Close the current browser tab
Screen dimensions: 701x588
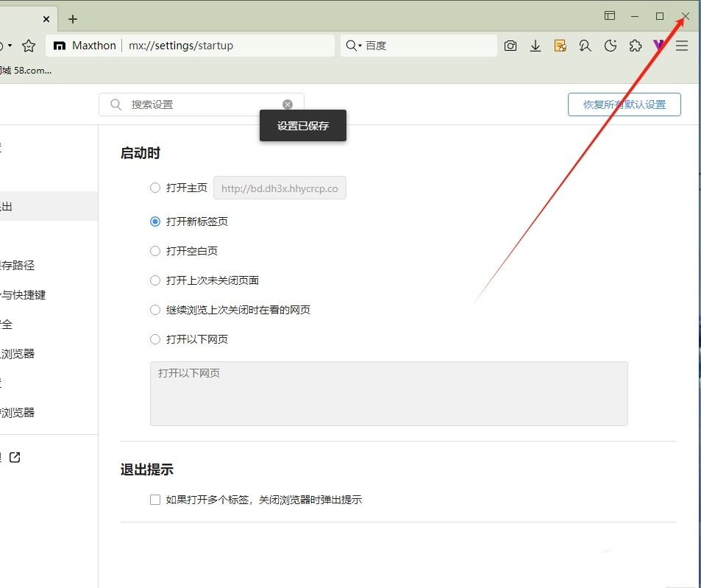[46, 19]
